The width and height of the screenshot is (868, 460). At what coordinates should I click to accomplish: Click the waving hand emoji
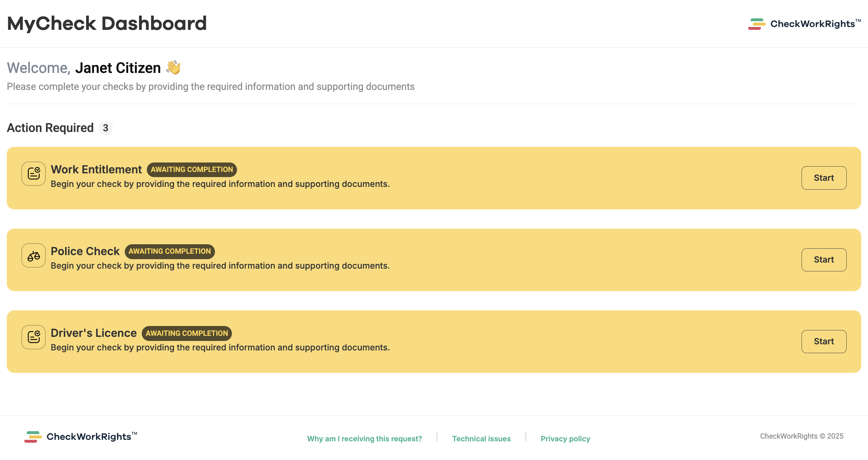click(173, 68)
